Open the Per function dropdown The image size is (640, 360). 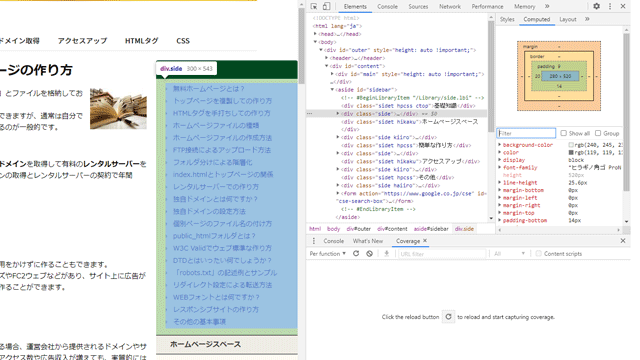pyautogui.click(x=327, y=253)
